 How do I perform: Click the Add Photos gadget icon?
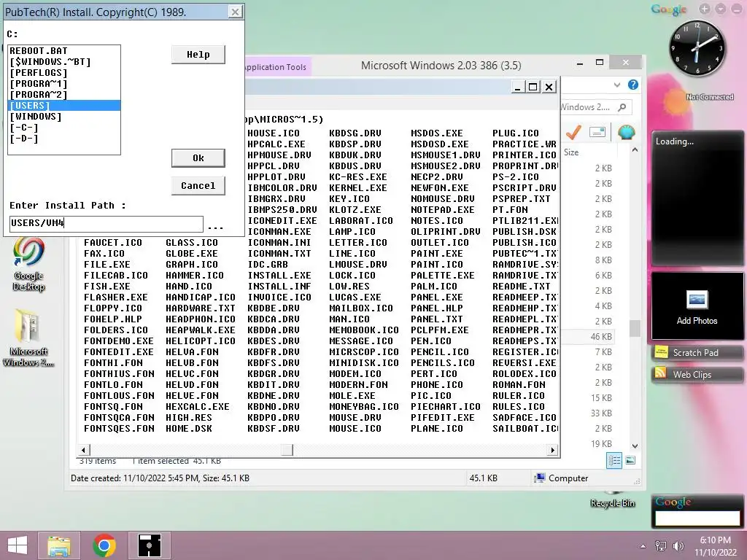click(697, 300)
